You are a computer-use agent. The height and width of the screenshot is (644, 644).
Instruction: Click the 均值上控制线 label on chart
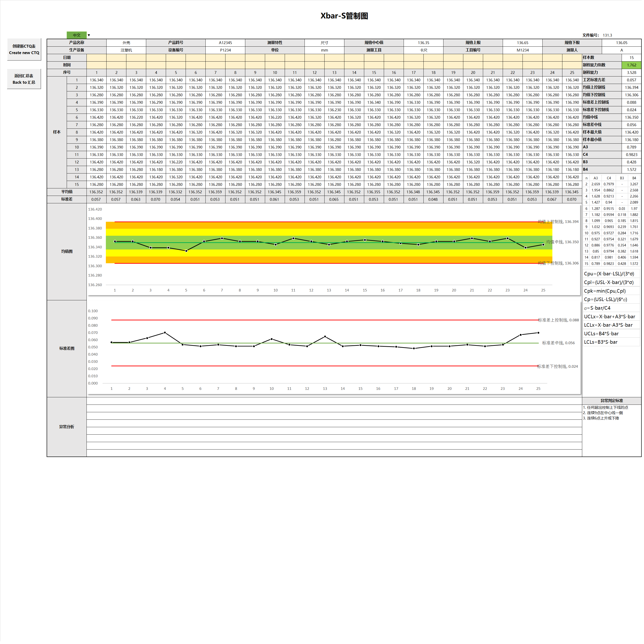click(558, 222)
